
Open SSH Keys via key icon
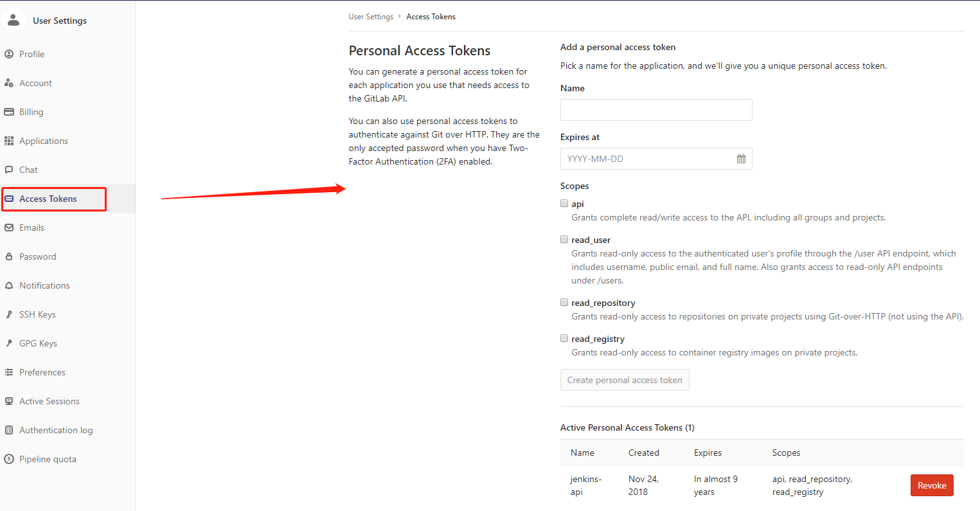9,314
